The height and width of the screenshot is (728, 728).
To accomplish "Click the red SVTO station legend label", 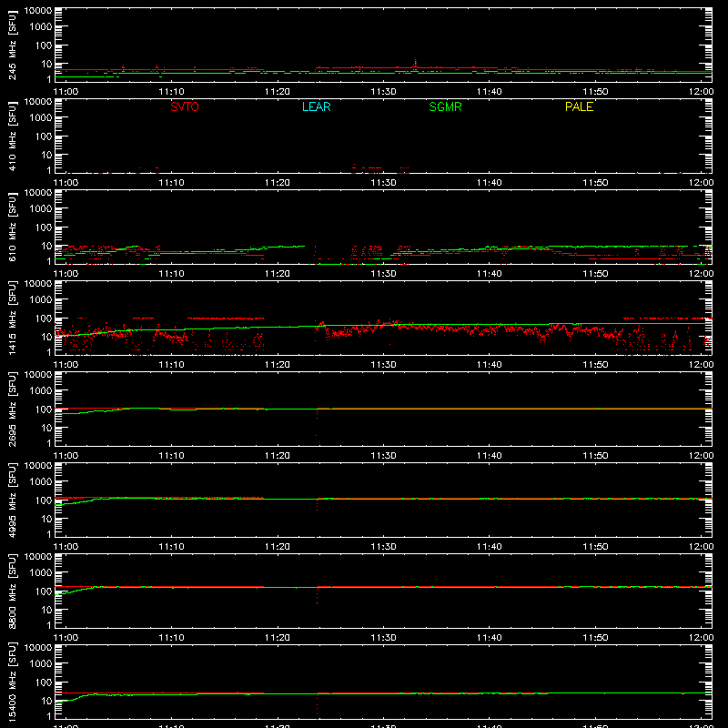I will 185,106.
